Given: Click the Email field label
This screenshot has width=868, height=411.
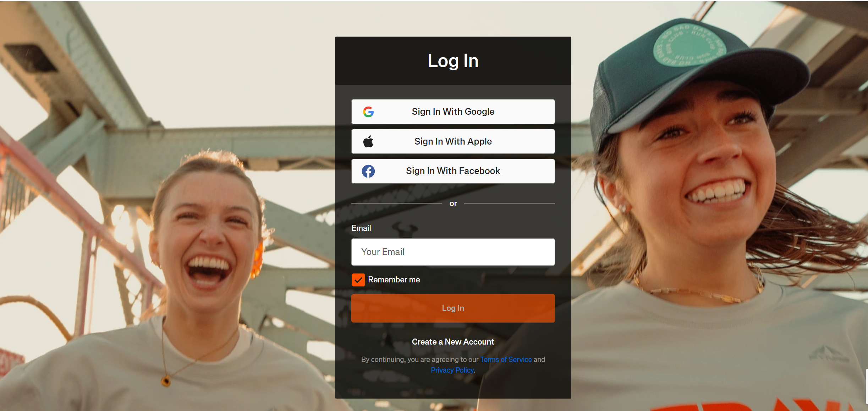Looking at the screenshot, I should click(361, 228).
